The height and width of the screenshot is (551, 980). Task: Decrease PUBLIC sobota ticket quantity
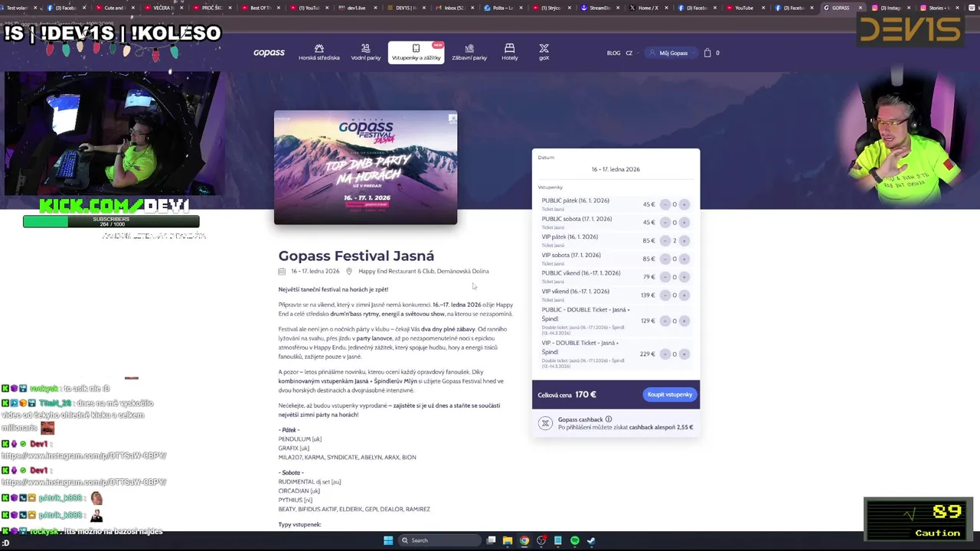(x=665, y=223)
